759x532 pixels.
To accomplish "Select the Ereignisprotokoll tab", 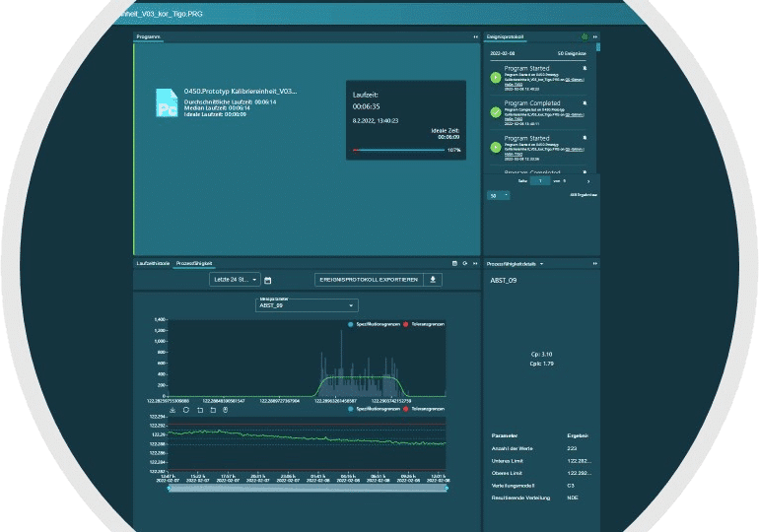I will [x=505, y=36].
